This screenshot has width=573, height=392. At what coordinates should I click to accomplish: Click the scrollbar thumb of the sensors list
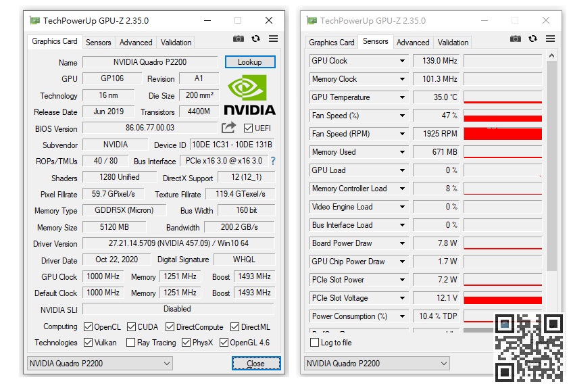[552, 166]
